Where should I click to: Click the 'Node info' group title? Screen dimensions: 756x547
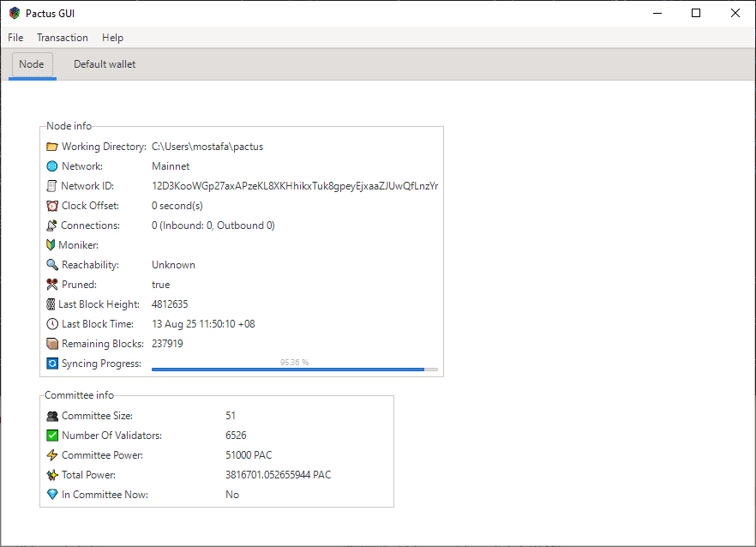69,126
